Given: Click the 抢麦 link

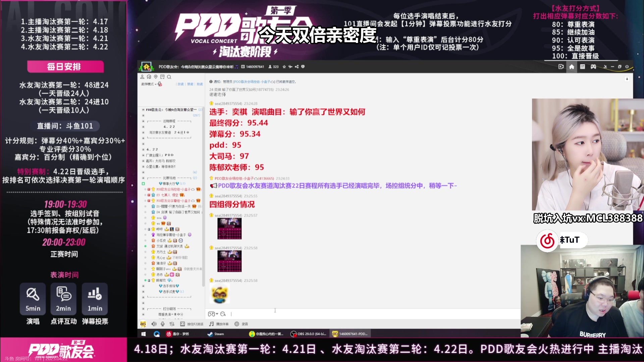Looking at the screenshot, I should point(200,84).
